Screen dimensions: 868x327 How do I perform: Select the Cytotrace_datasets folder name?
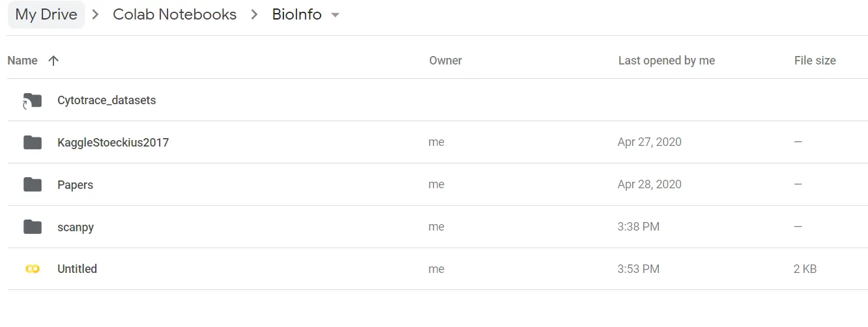pyautogui.click(x=107, y=100)
